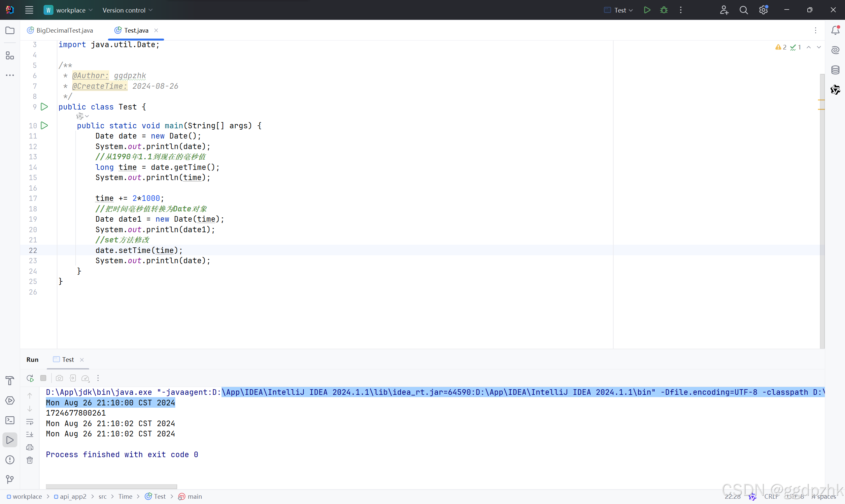Switch to BigDecimalTest.java tab

click(x=60, y=30)
